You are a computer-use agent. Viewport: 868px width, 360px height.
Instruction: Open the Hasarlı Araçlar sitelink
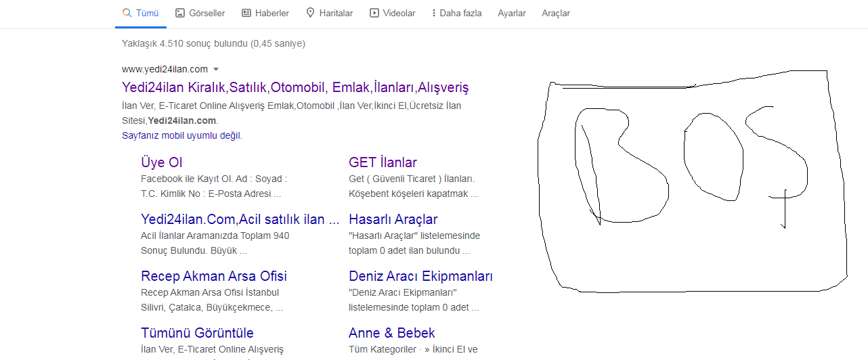coord(393,219)
